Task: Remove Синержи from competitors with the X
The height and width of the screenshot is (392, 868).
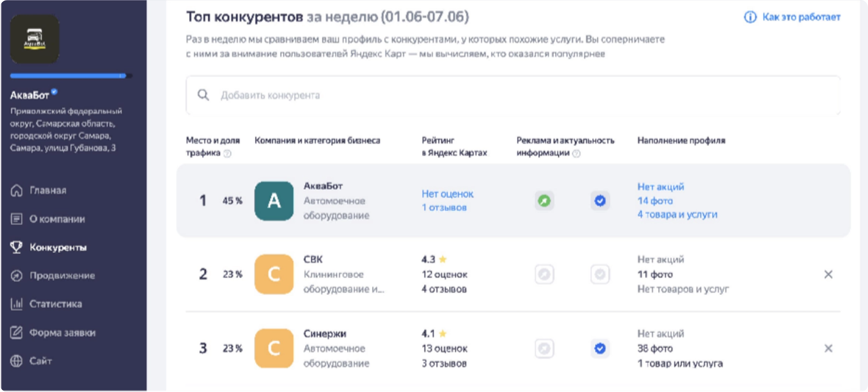Action: pyautogui.click(x=828, y=348)
